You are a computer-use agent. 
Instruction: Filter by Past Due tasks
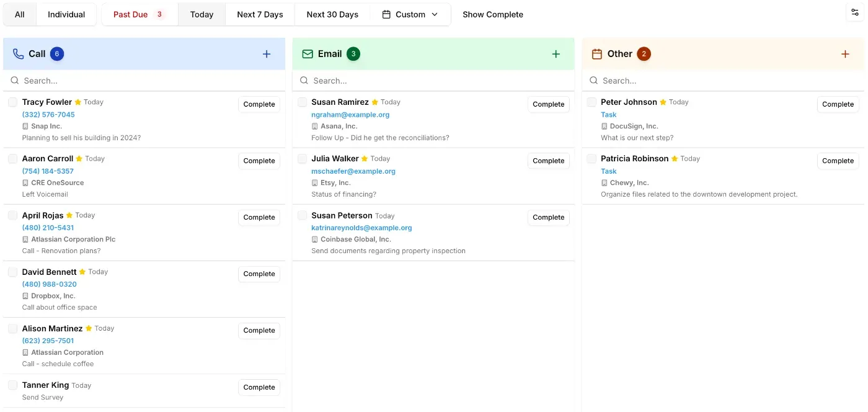tap(139, 14)
